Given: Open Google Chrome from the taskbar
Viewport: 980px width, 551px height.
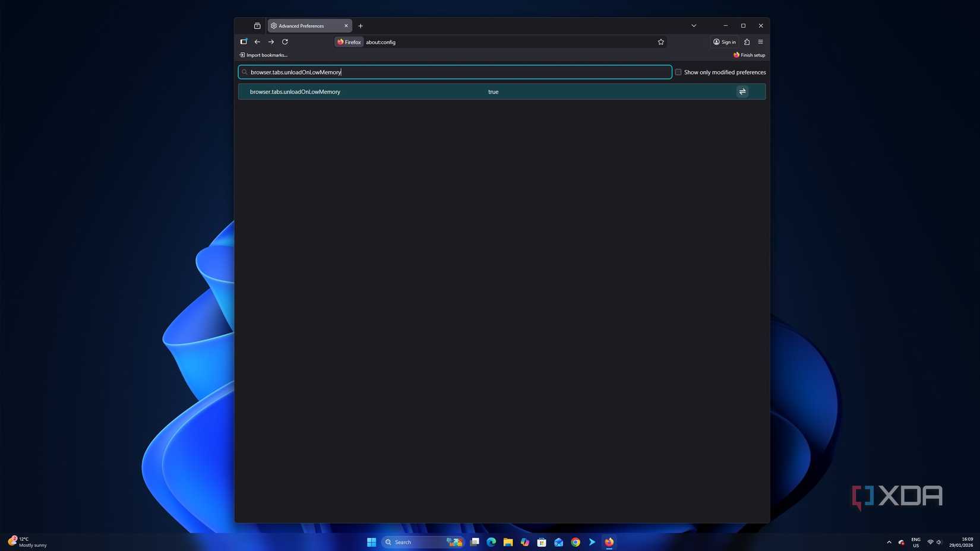Looking at the screenshot, I should pos(575,542).
